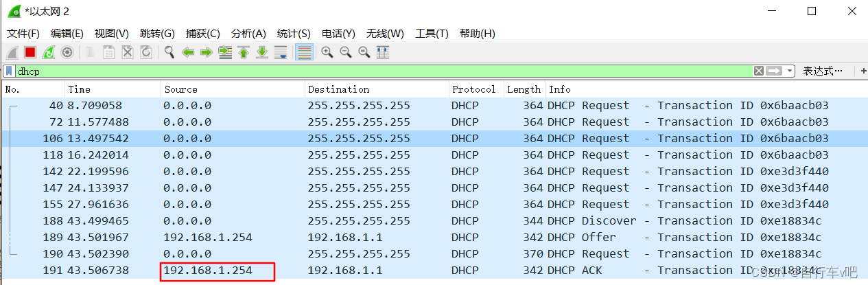This screenshot has width=868, height=285.
Task: Sort by the Time column header
Action: tap(113, 89)
